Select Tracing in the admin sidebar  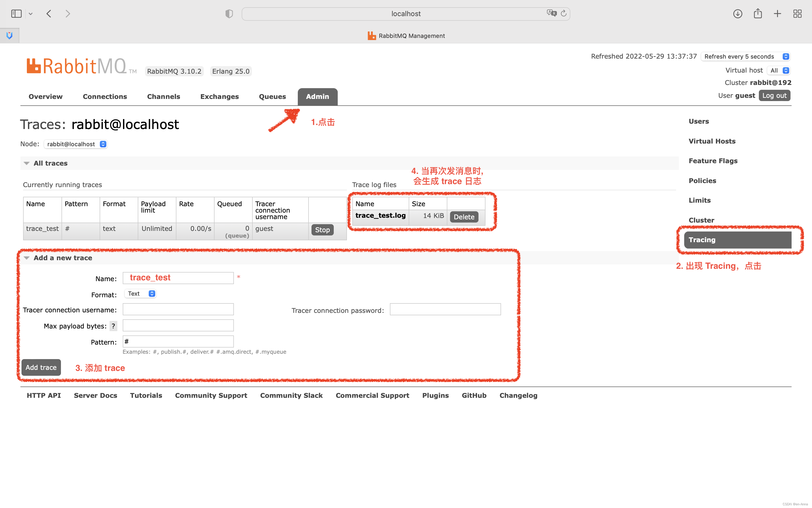click(738, 240)
